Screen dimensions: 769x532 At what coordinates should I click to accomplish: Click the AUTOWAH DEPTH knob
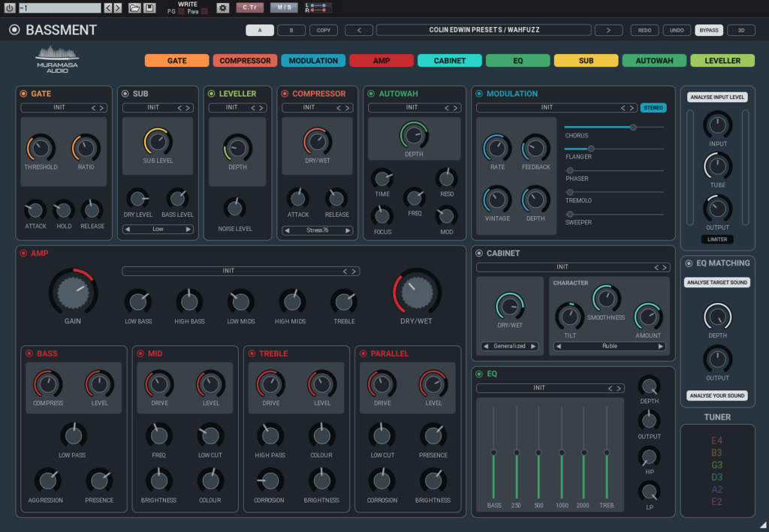414,135
